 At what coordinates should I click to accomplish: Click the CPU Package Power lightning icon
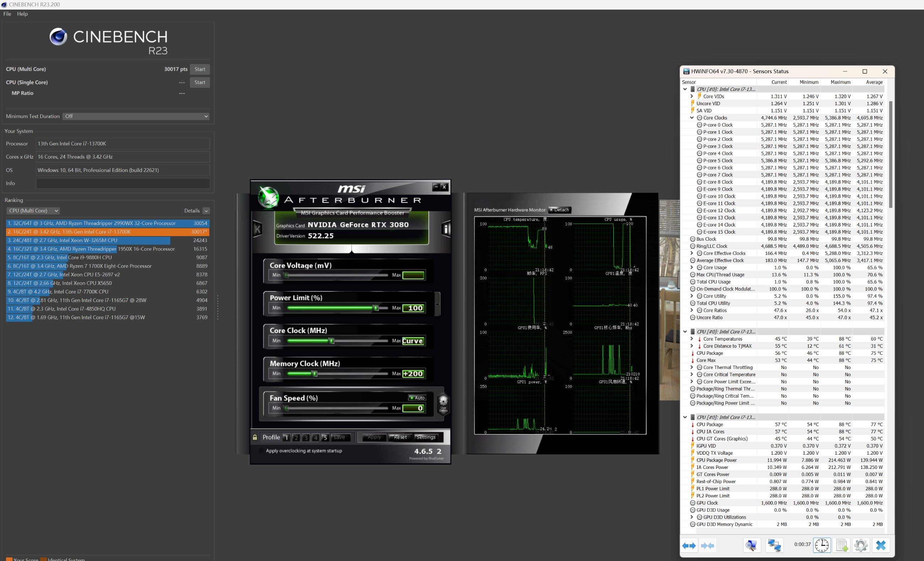(x=693, y=460)
